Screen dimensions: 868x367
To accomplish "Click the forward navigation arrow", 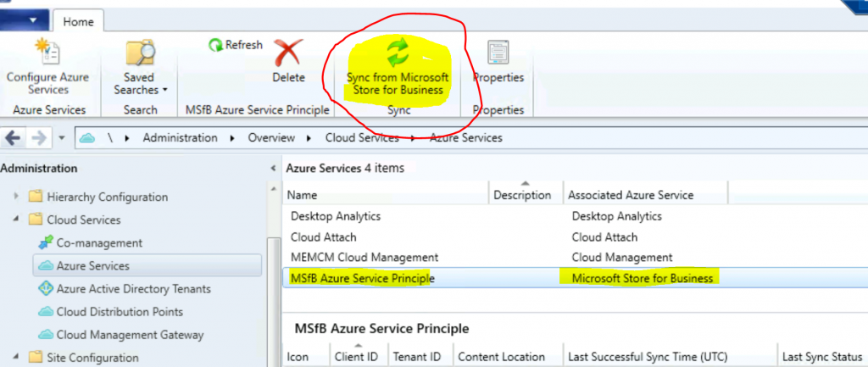I will (39, 138).
